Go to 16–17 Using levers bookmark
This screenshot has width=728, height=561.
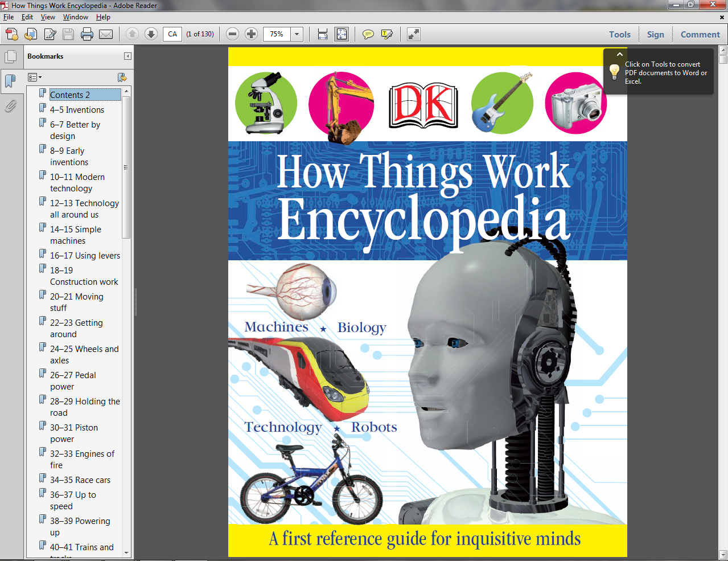tap(85, 255)
